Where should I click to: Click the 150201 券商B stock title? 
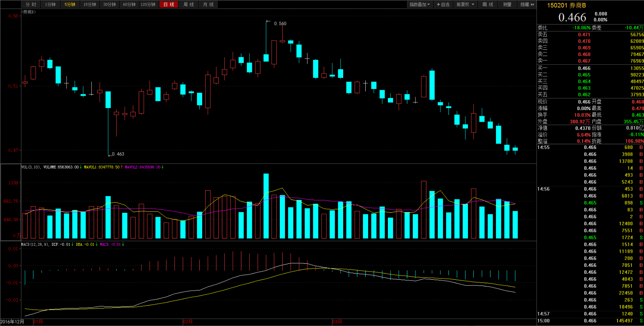pyautogui.click(x=567, y=5)
